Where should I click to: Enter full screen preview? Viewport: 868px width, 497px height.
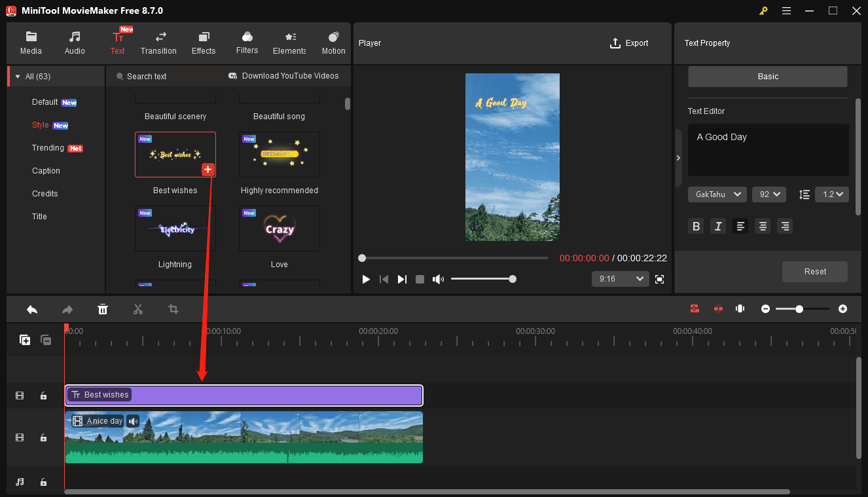tap(660, 280)
